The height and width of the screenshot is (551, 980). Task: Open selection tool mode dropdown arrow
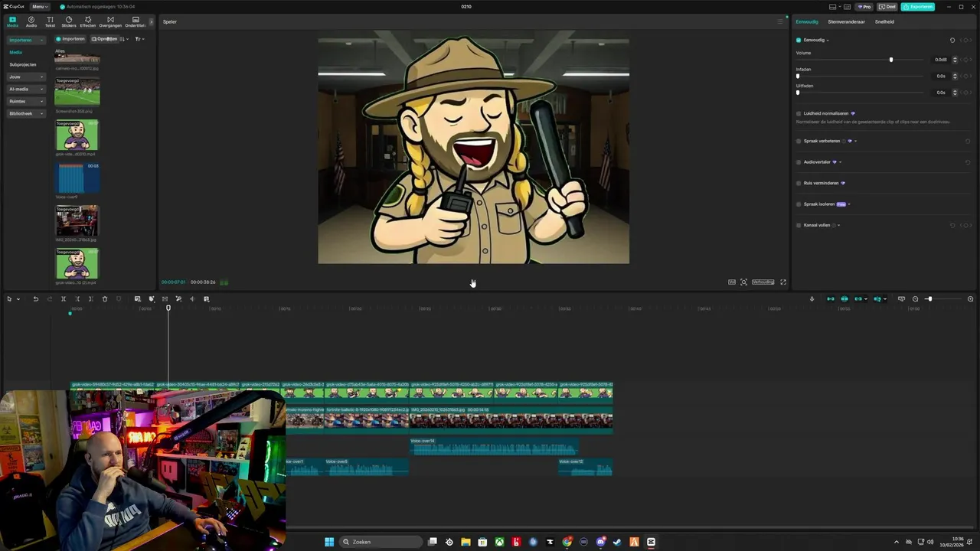[x=18, y=299]
